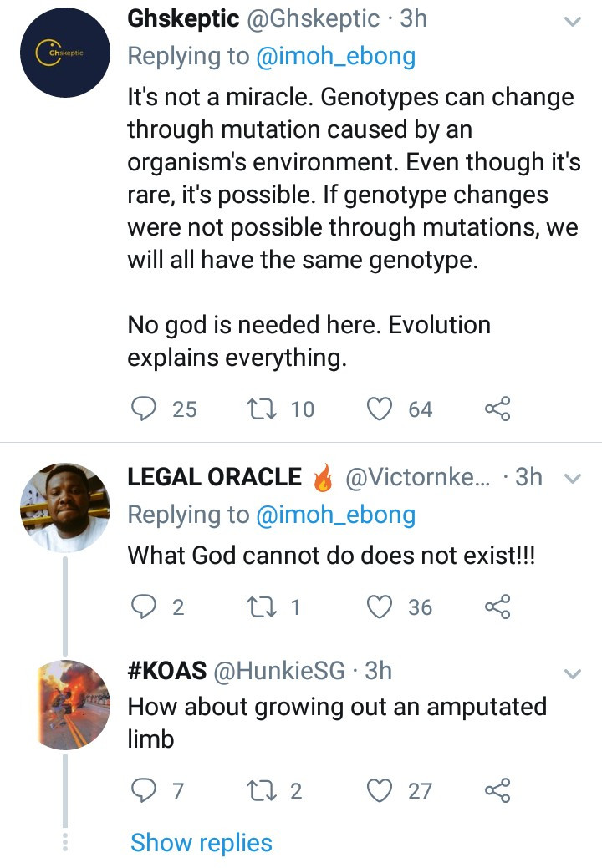
Task: Reply to Ghskeptic's tweet
Action: (145, 409)
